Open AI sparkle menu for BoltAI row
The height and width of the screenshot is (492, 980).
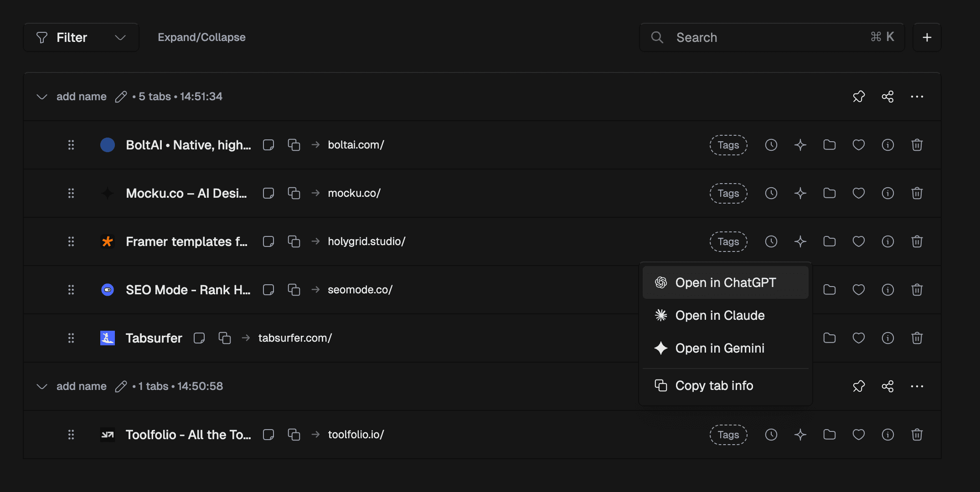pyautogui.click(x=800, y=145)
